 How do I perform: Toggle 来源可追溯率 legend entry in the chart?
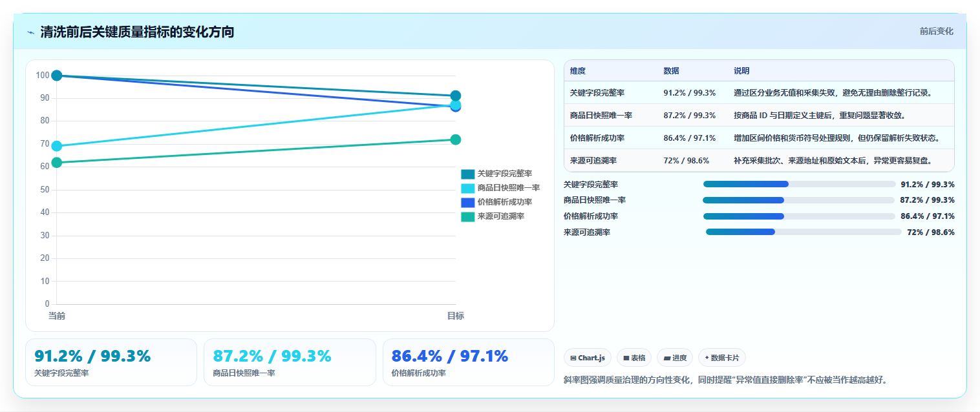pyautogui.click(x=493, y=216)
